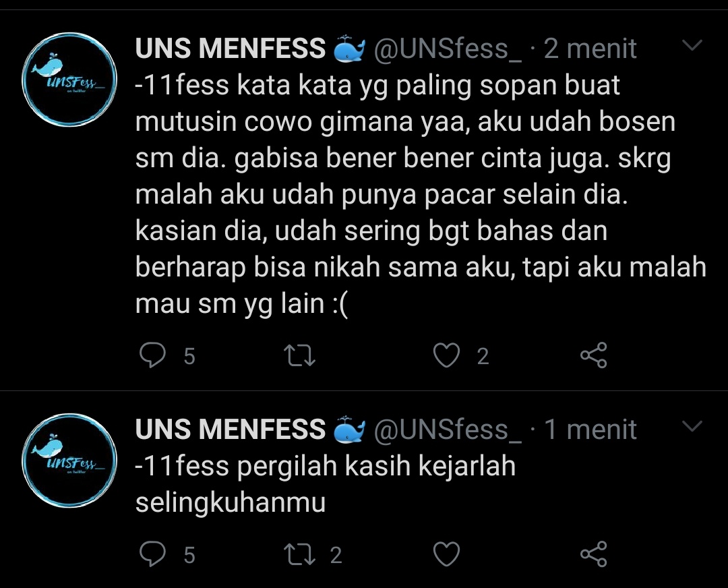Open the '1 menit' timestamp of second tweet
The image size is (728, 588).
coord(590,429)
